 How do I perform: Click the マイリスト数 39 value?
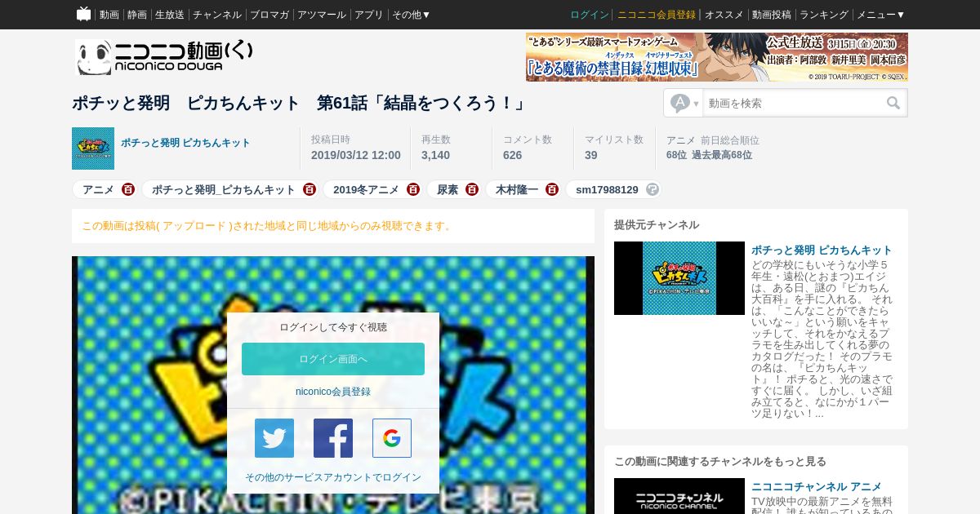coord(591,155)
